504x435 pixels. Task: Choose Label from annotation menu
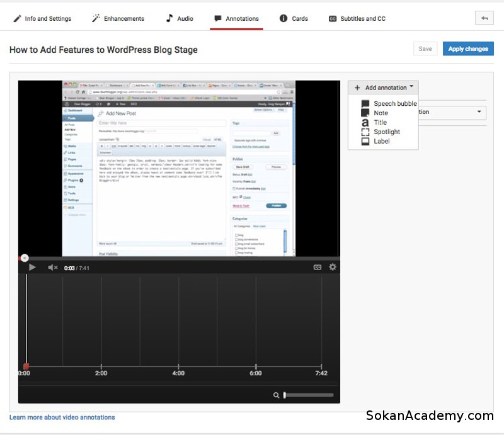[375, 141]
